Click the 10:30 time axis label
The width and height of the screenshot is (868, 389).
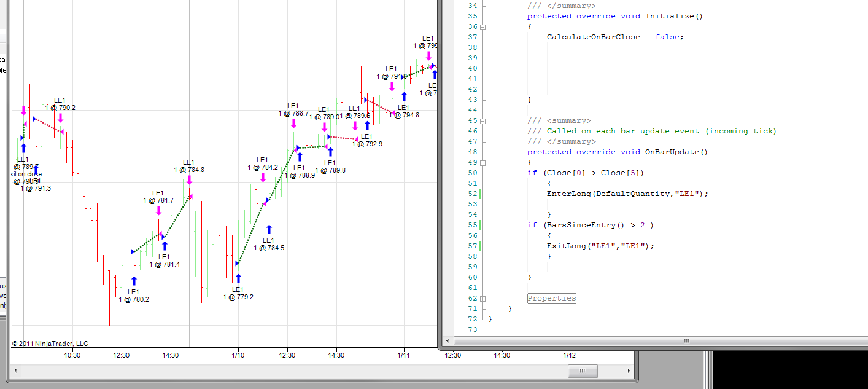72,355
